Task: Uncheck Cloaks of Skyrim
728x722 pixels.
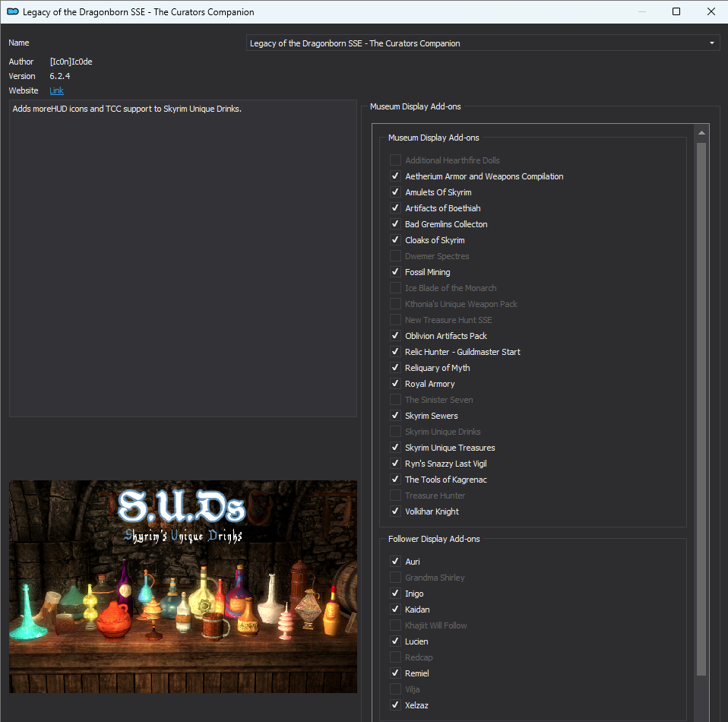Action: coord(395,240)
